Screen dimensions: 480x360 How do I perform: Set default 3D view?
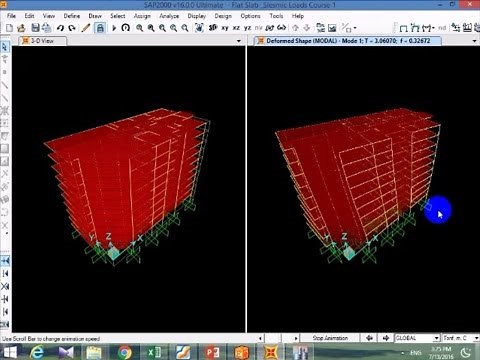(213, 28)
